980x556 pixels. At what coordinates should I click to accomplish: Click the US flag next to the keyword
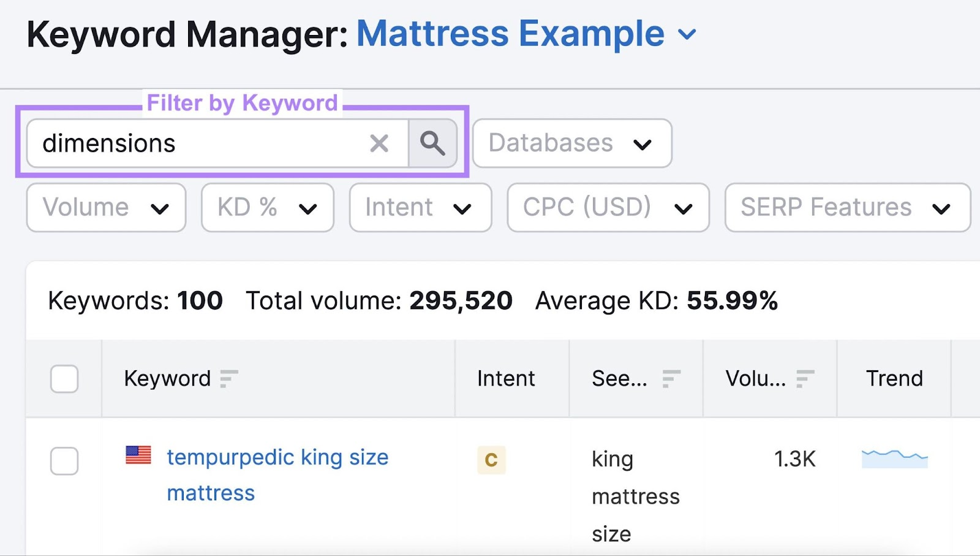[138, 455]
